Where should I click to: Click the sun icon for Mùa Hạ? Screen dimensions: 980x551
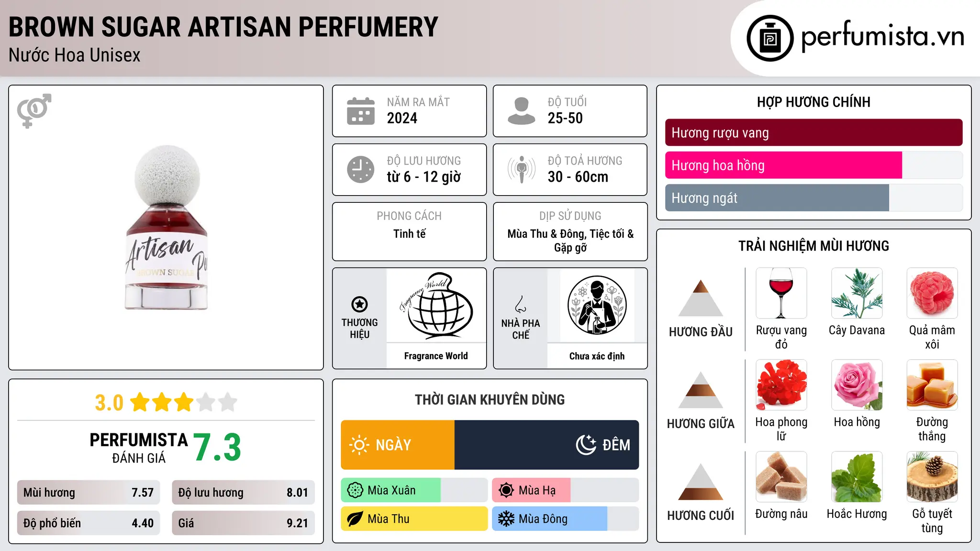506,490
